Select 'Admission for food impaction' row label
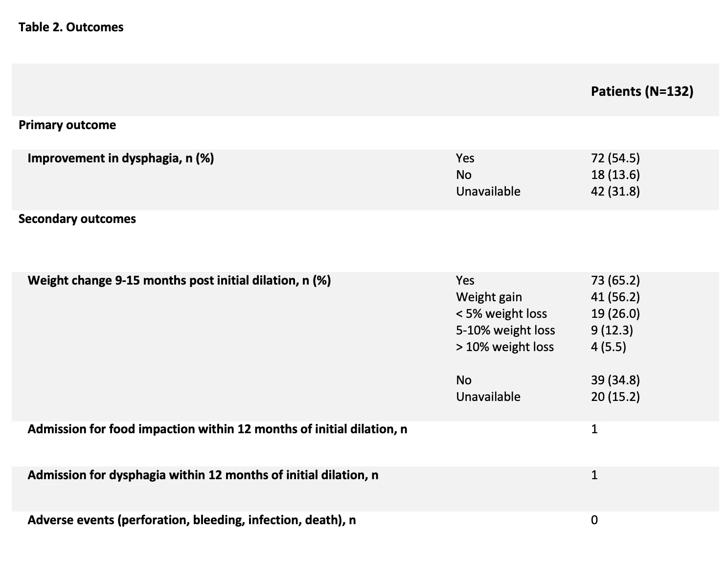The height and width of the screenshot is (576, 728). click(217, 429)
